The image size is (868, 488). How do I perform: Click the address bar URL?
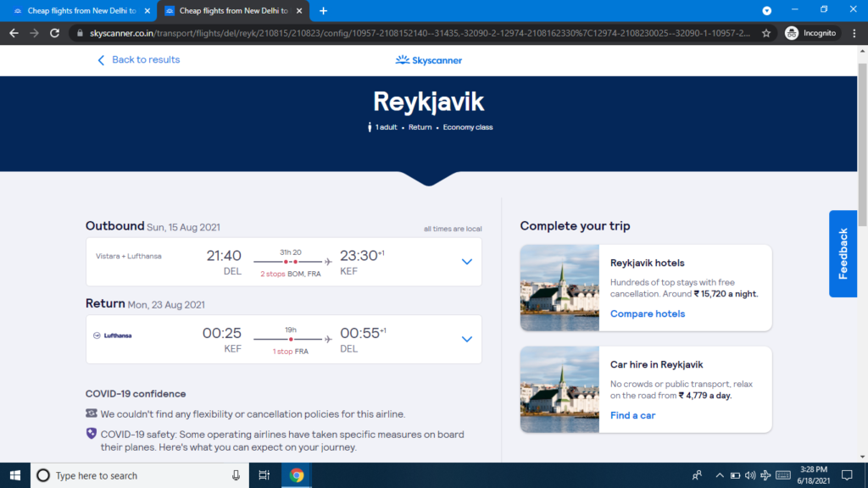[420, 33]
